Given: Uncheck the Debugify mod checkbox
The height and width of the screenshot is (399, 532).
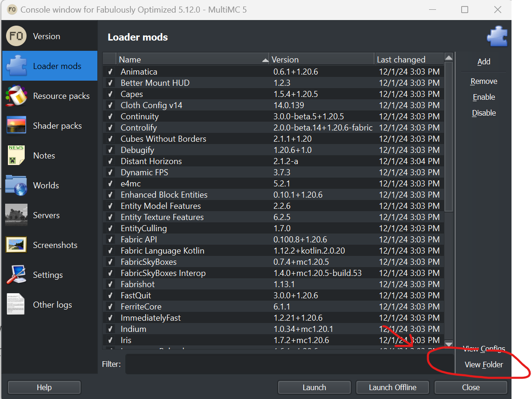Looking at the screenshot, I should [110, 150].
